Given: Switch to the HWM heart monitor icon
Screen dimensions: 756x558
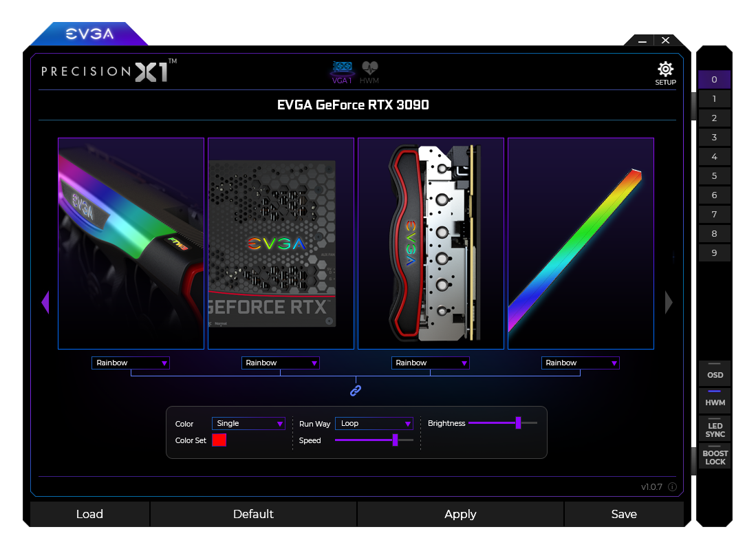Looking at the screenshot, I should 369,72.
